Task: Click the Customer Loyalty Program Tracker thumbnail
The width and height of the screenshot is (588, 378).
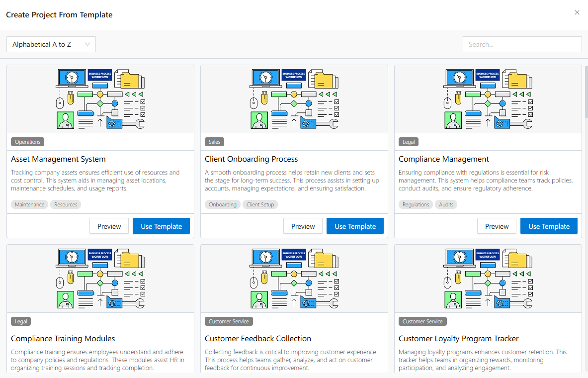Action: point(488,279)
